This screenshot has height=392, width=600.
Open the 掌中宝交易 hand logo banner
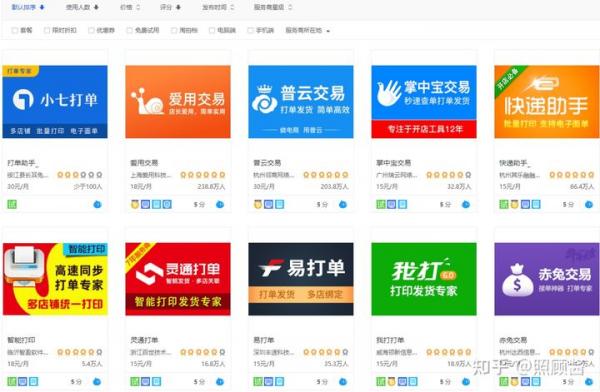[424, 101]
